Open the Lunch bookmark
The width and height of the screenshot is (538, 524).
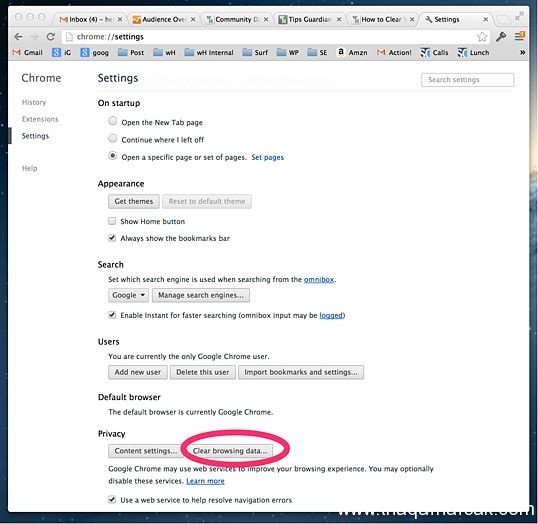[x=473, y=53]
